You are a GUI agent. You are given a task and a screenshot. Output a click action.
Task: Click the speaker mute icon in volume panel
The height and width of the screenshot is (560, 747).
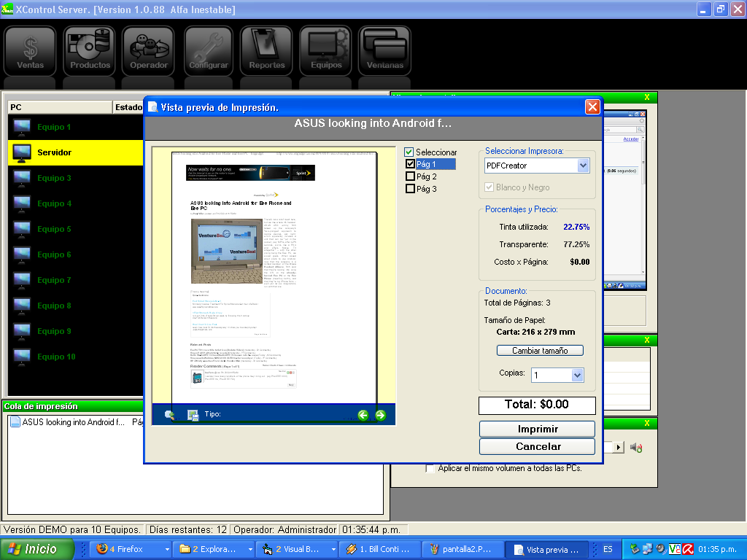636,447
